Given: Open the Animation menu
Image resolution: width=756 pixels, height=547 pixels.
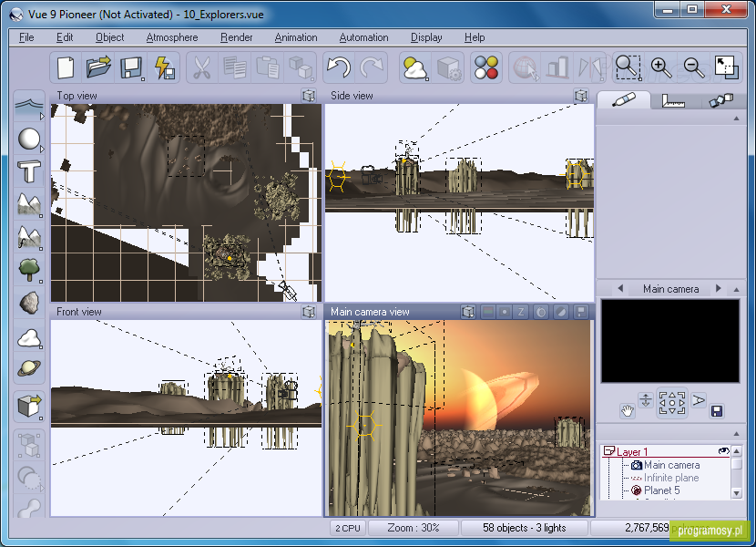Looking at the screenshot, I should click(x=296, y=37).
